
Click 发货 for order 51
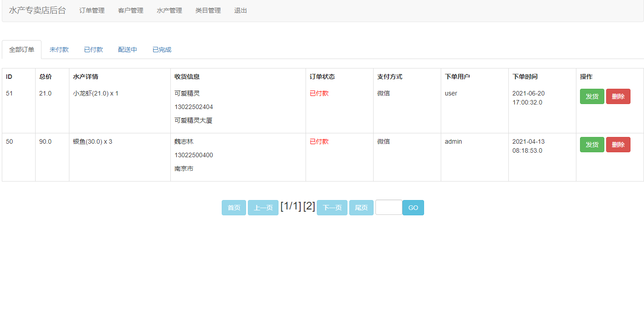tap(592, 96)
